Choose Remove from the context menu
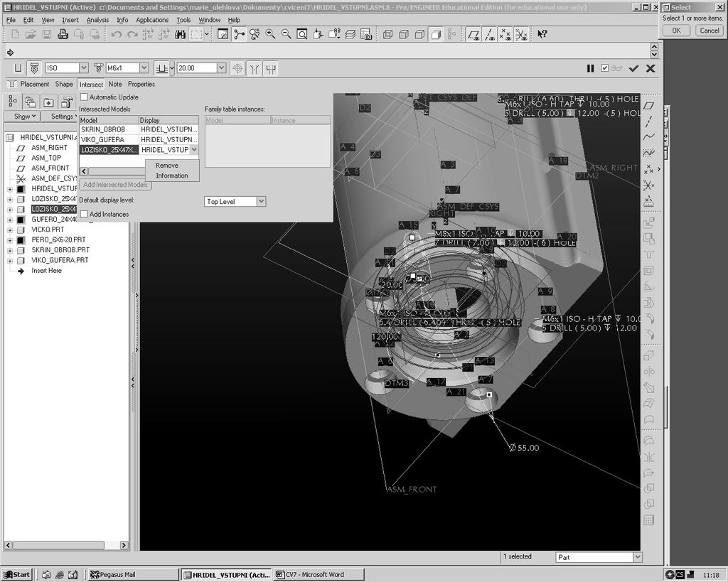This screenshot has height=582, width=728. [x=167, y=166]
